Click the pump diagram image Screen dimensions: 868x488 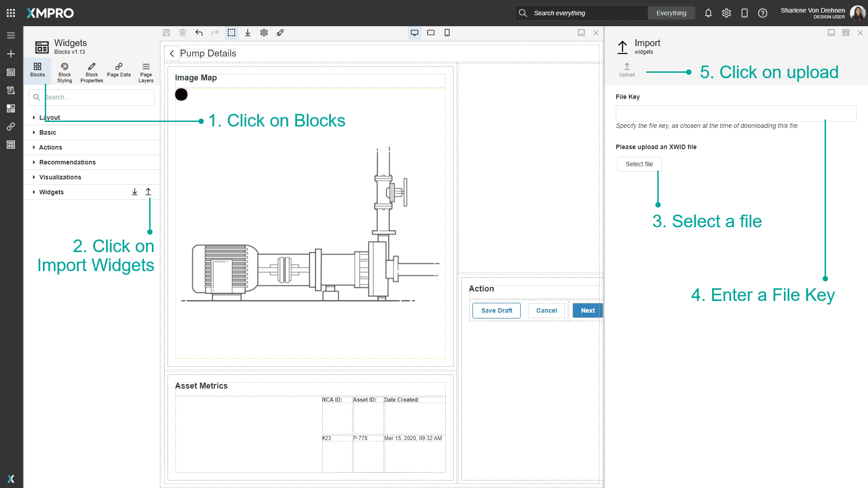(x=310, y=224)
